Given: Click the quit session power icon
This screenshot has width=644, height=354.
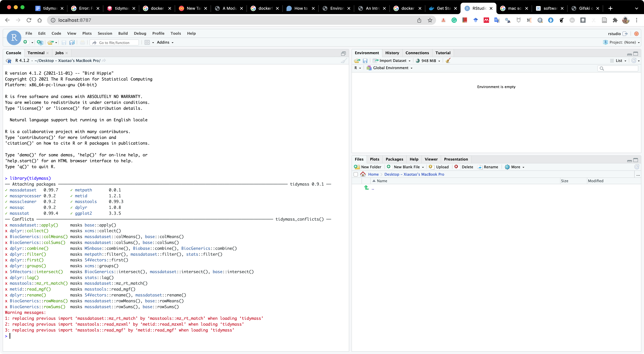Looking at the screenshot, I should click(636, 34).
